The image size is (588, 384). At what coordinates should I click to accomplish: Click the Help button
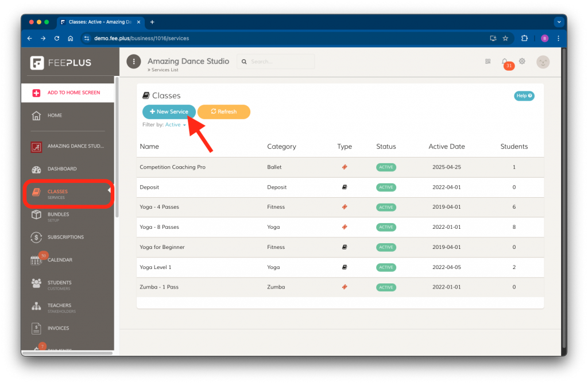pos(524,96)
